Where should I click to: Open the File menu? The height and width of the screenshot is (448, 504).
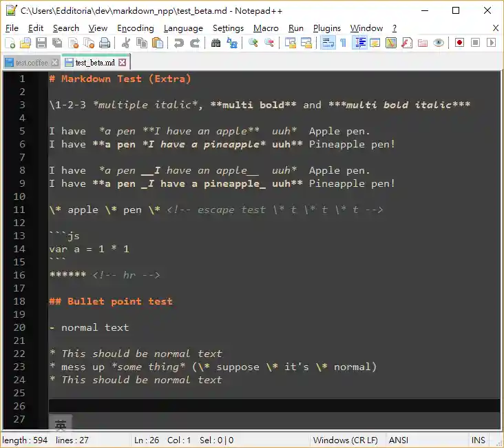pos(12,28)
